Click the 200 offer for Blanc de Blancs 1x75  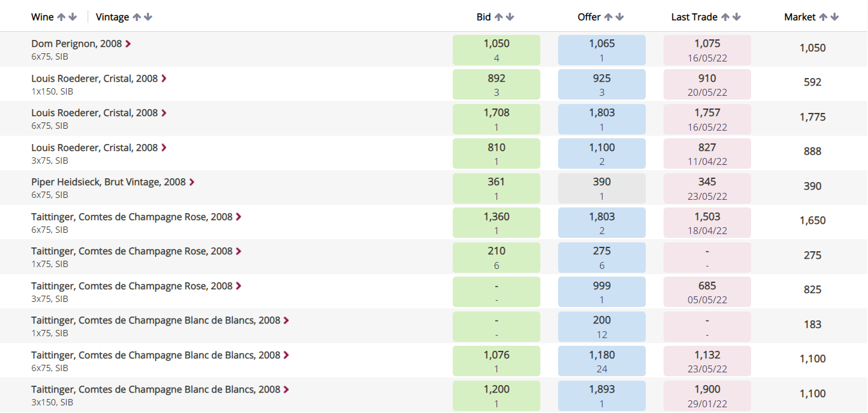coord(602,327)
